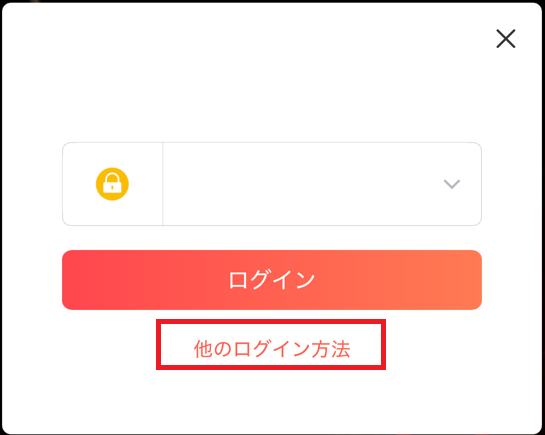
Task: Open 他のログイン方法 link
Action: point(271,349)
